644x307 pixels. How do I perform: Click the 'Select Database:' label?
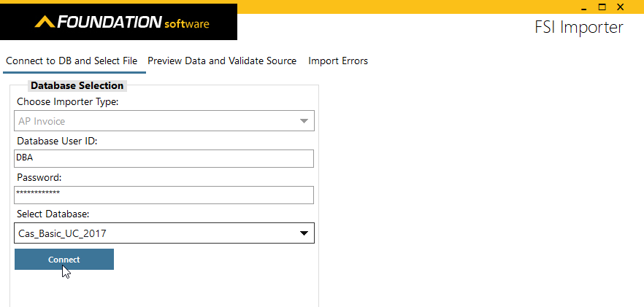pos(53,214)
